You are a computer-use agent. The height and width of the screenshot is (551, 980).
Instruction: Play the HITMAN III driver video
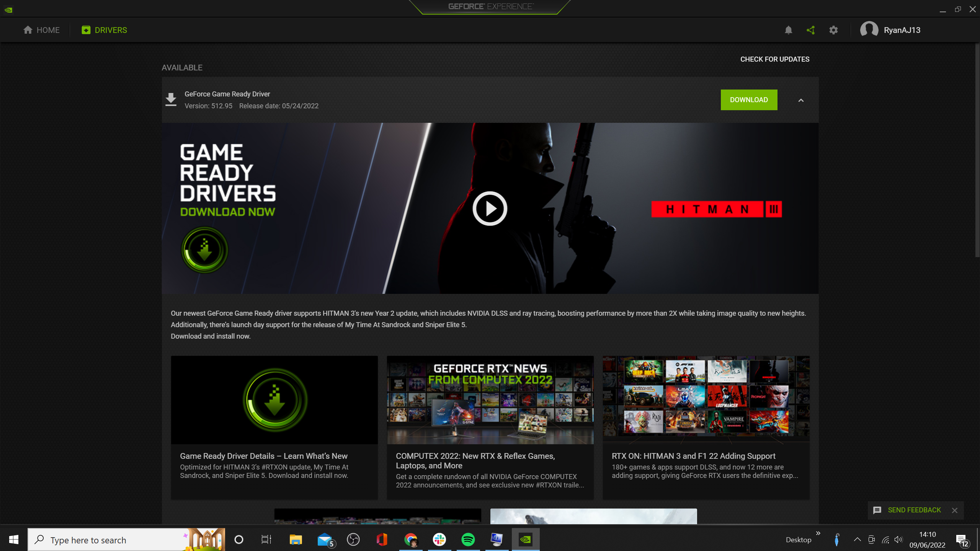click(x=490, y=209)
